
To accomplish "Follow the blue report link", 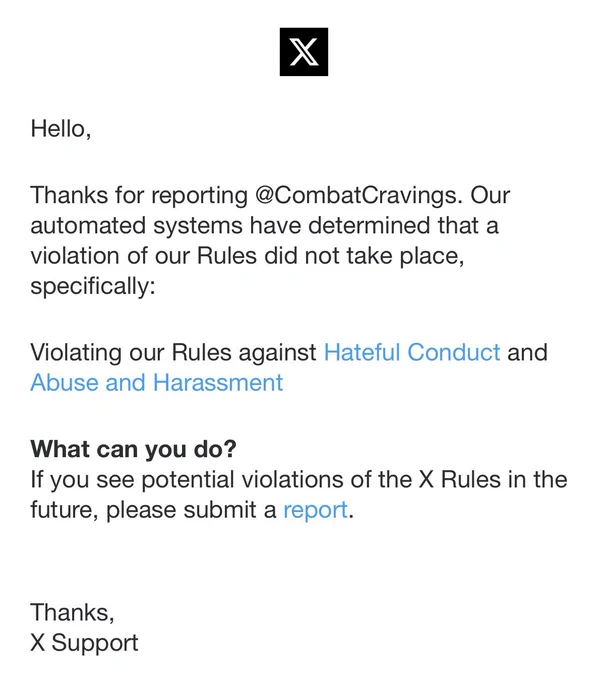I will (x=315, y=510).
